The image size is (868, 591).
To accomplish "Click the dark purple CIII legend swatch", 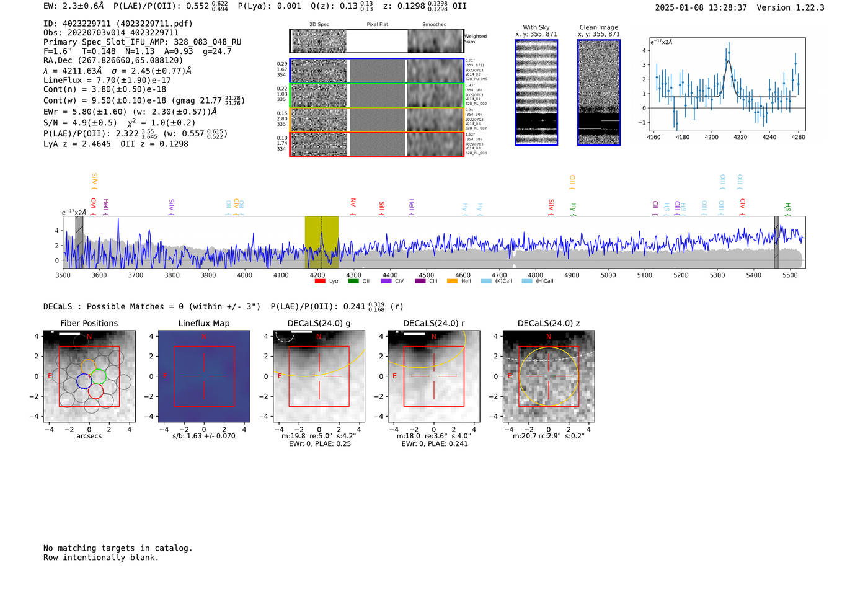I will (x=420, y=281).
